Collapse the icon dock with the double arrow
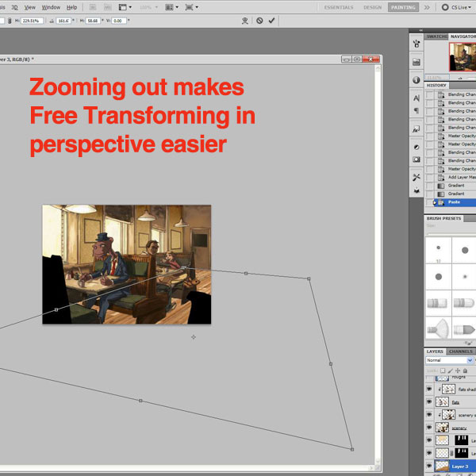476x476 pixels. coord(420,30)
